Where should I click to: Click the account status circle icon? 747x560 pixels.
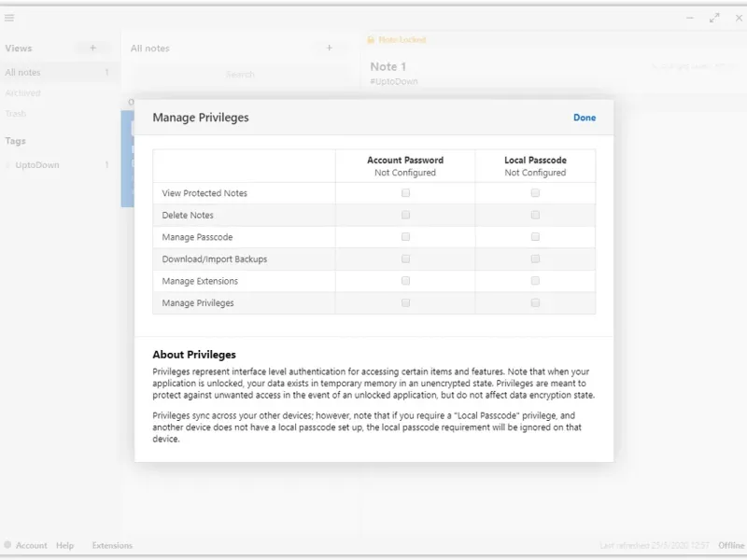[x=7, y=545]
